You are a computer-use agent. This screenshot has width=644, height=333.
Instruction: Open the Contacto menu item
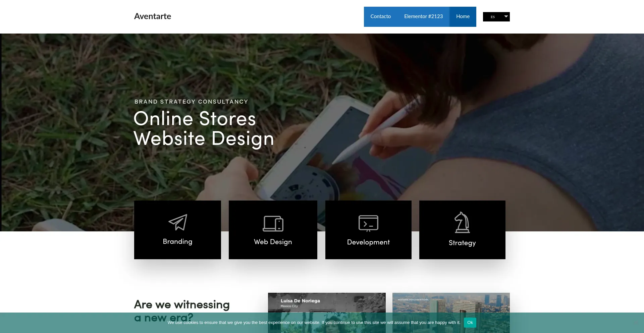coord(380,16)
